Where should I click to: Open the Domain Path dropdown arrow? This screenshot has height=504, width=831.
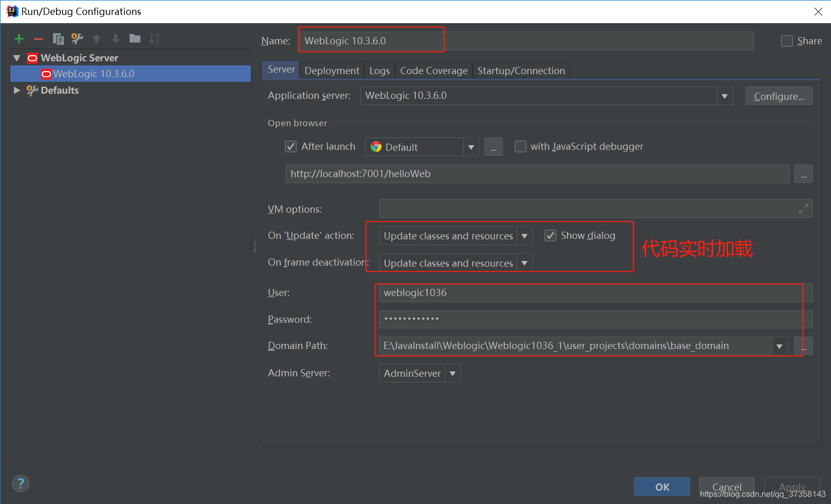tap(779, 346)
